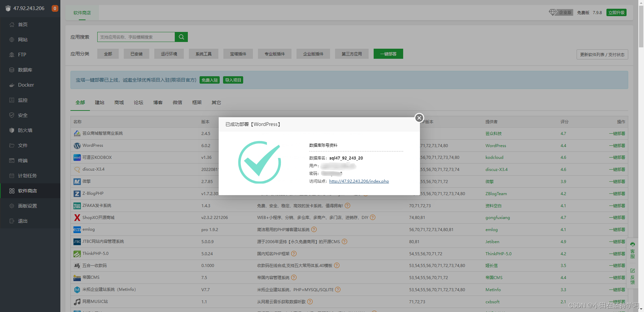
Task: Click the 立即升级 upgrade button
Action: point(616,12)
